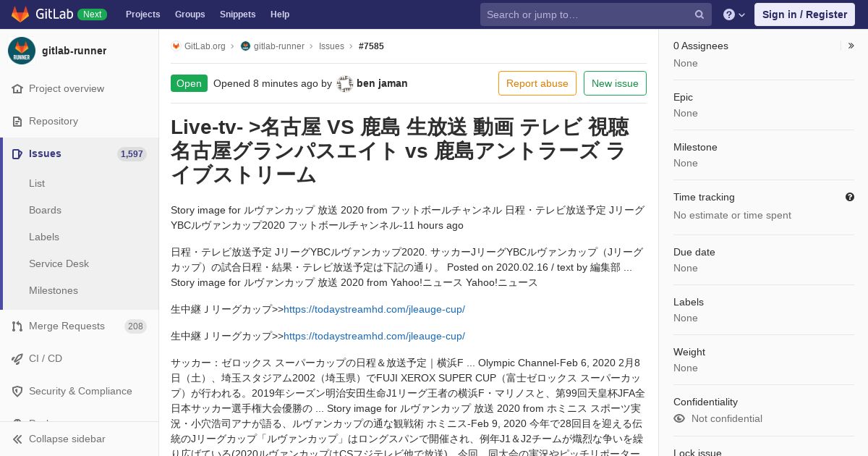
Task: Click New issue button
Action: click(x=615, y=83)
